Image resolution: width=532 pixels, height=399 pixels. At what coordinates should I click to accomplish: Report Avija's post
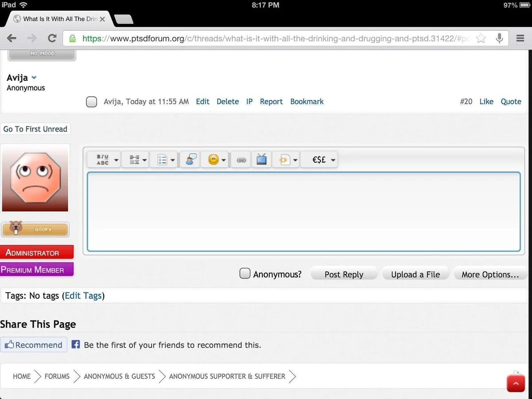tap(271, 102)
